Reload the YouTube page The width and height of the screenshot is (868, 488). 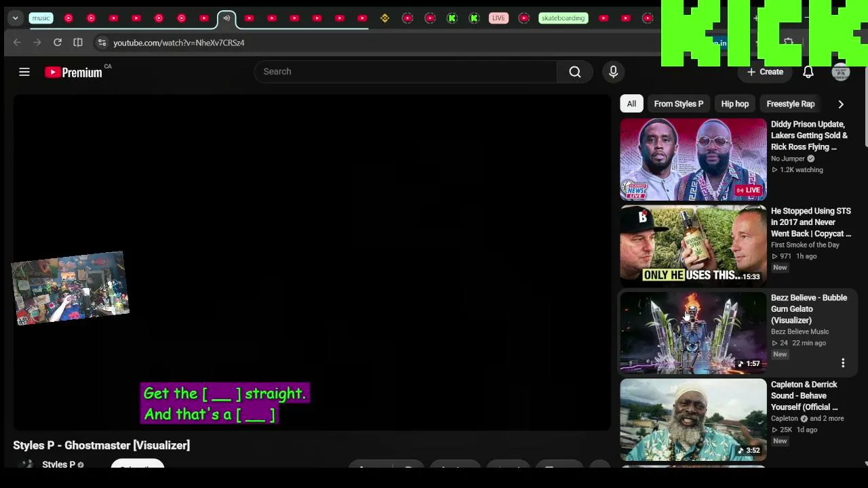pyautogui.click(x=58, y=43)
